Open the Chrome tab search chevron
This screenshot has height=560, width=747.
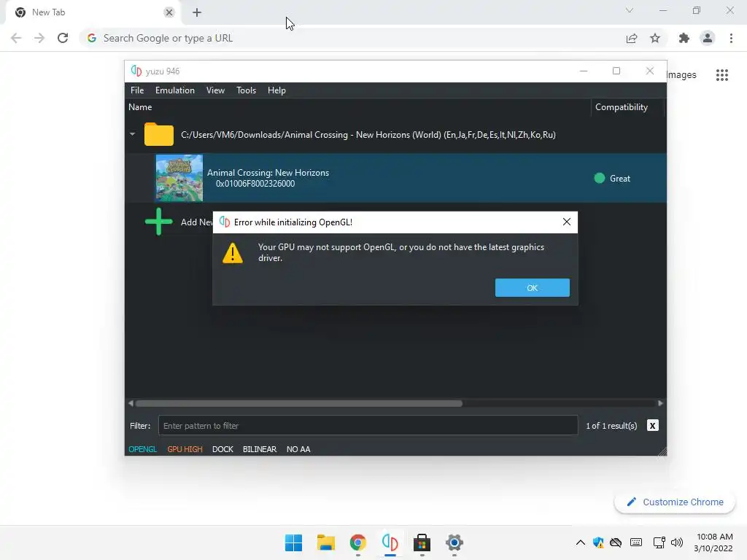point(630,10)
